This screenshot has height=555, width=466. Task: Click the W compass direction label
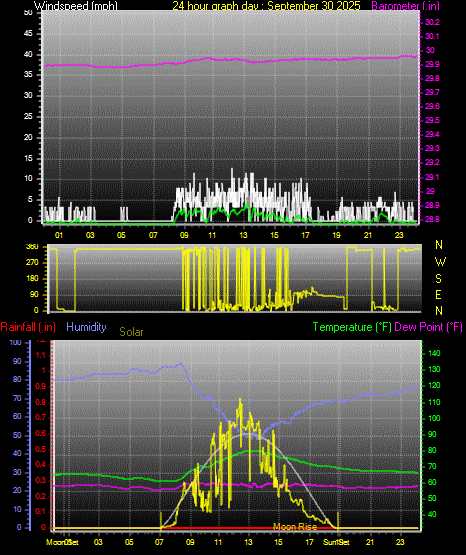(440, 262)
